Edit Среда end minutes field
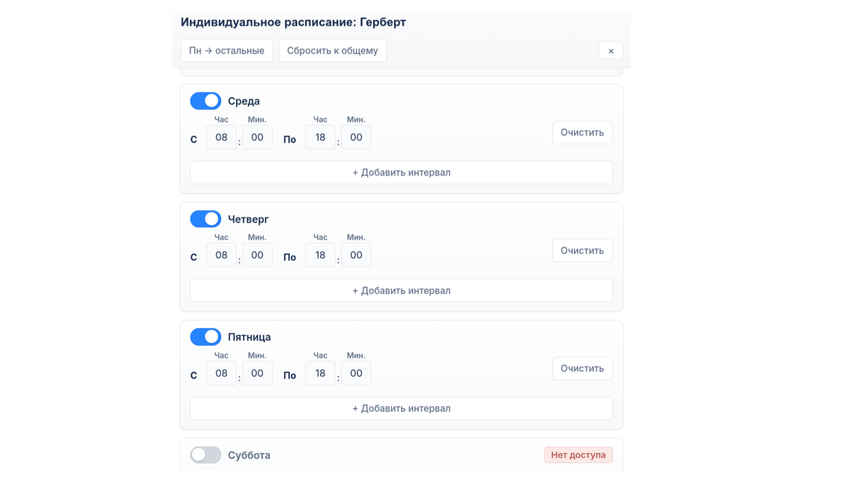868x488 pixels. 356,137
